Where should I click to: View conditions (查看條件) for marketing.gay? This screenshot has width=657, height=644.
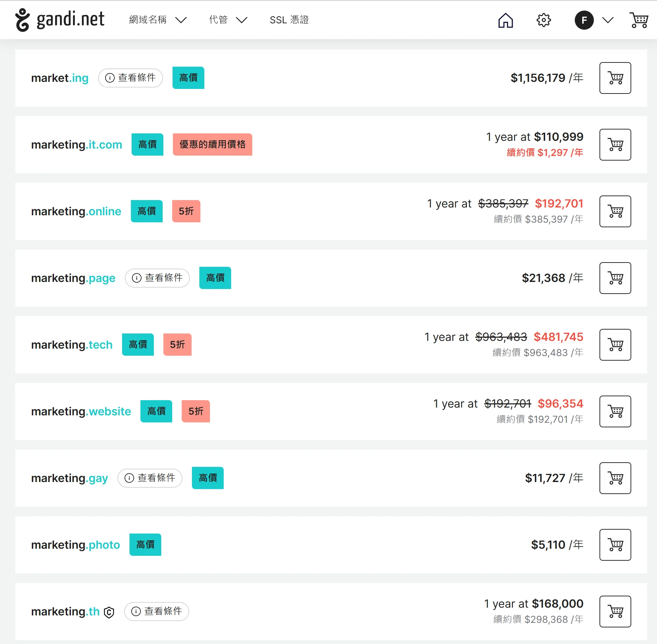pyautogui.click(x=150, y=478)
